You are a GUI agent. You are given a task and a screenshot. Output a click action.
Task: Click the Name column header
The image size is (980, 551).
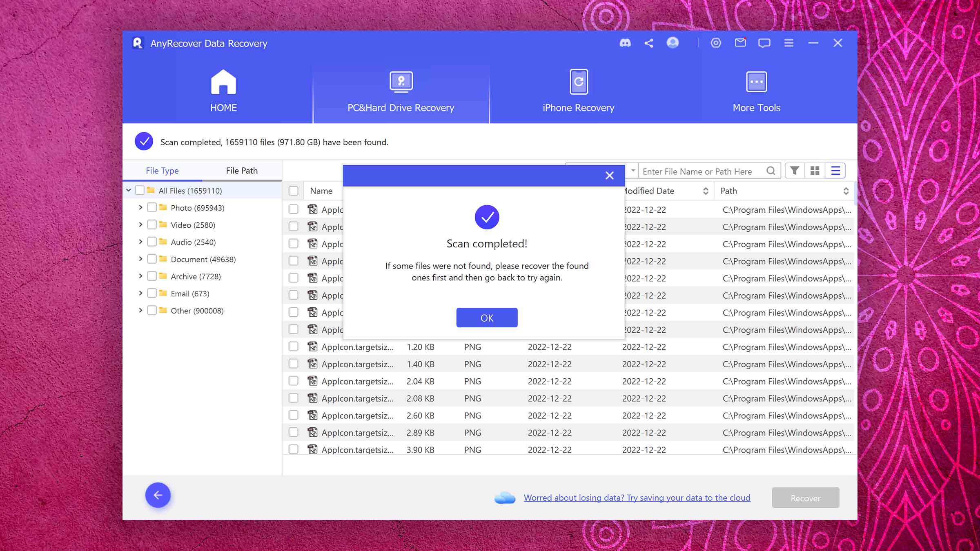click(321, 191)
